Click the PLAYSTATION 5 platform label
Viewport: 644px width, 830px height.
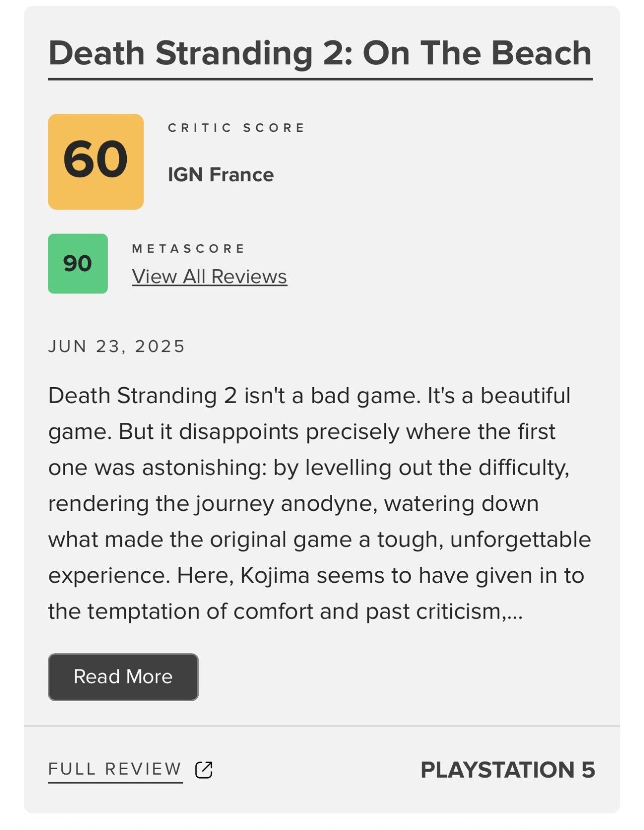point(508,770)
